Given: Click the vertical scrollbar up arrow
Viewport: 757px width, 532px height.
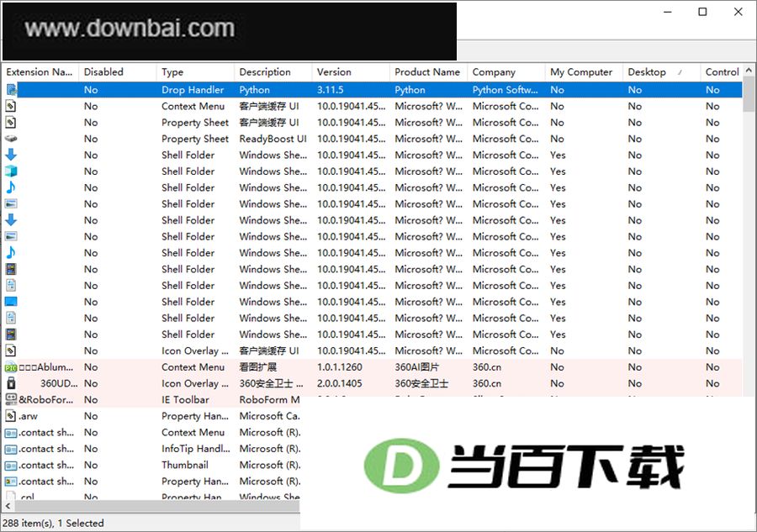Looking at the screenshot, I should click(749, 70).
